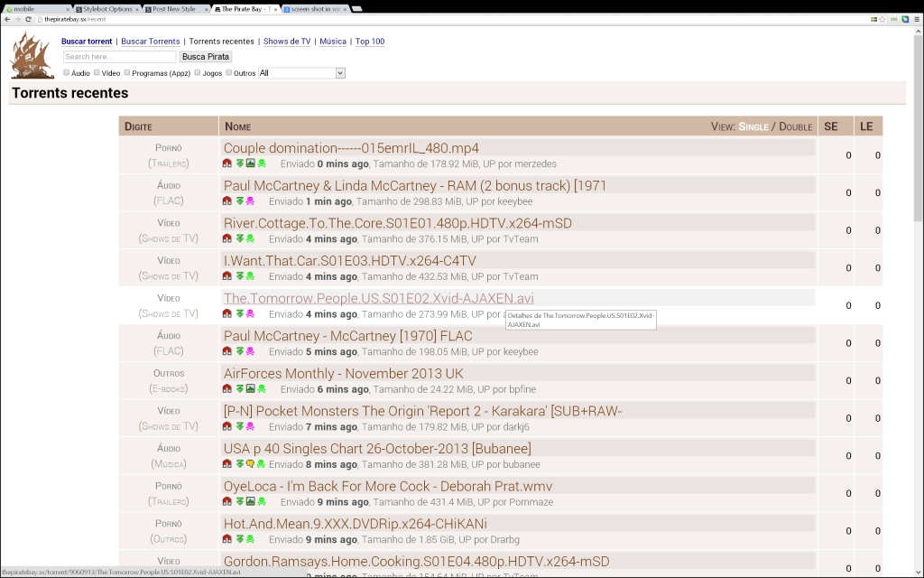Image resolution: width=924 pixels, height=578 pixels.
Task: Open the Post New Style tab
Action: pyautogui.click(x=176, y=9)
